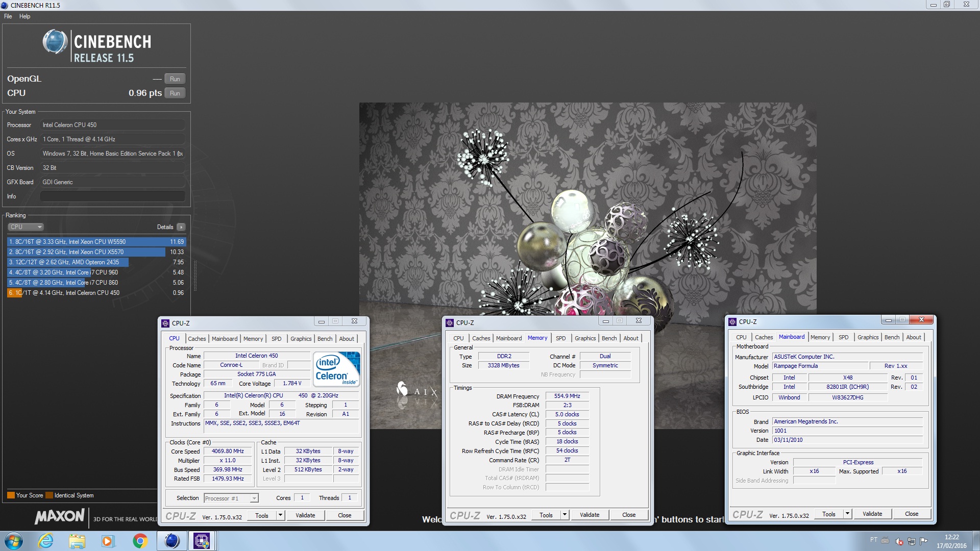Click the Details arrow button in Ranking

coord(181,227)
